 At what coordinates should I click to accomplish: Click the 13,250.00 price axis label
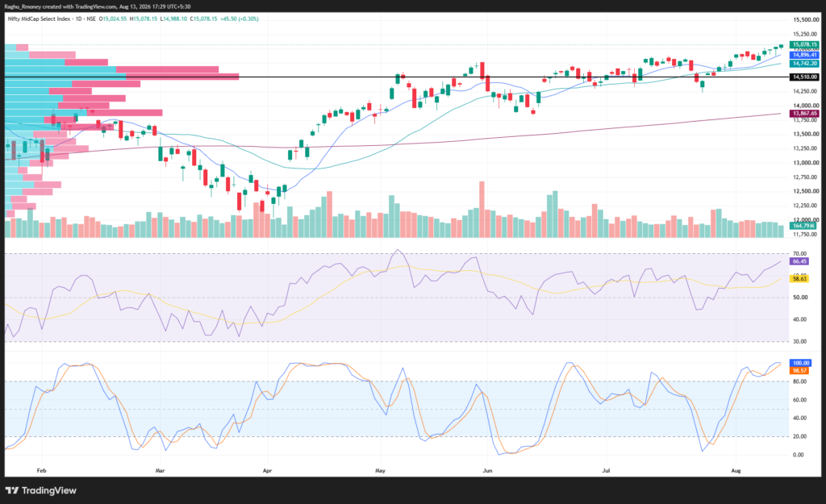pyautogui.click(x=806, y=148)
